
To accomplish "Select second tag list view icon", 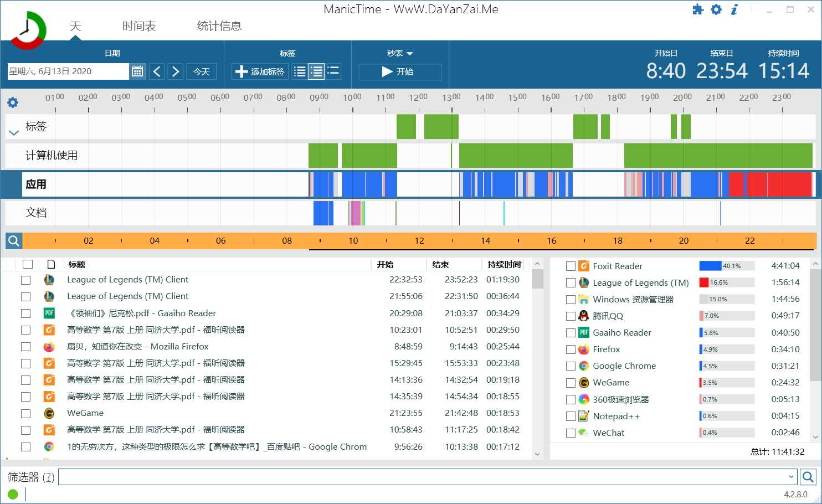I will pos(316,71).
